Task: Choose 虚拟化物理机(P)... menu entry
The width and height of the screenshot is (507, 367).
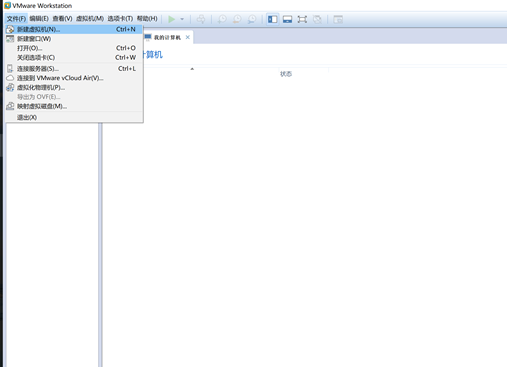Action: point(74,88)
